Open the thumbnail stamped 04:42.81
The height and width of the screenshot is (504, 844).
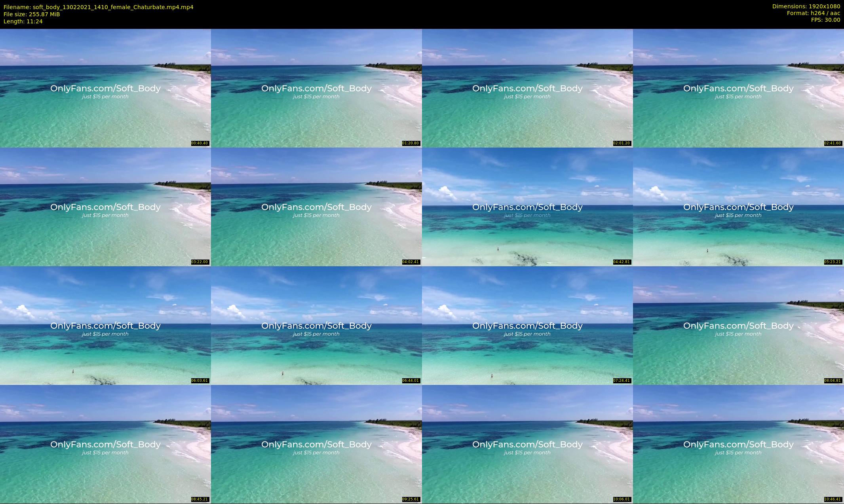pyautogui.click(x=527, y=207)
